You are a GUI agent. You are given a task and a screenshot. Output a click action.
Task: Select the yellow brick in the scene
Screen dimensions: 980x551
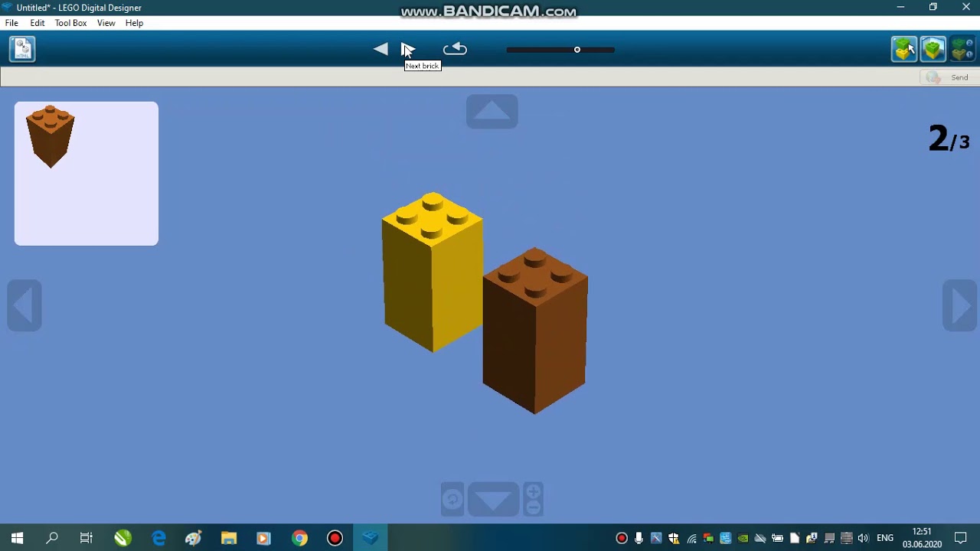click(x=432, y=272)
